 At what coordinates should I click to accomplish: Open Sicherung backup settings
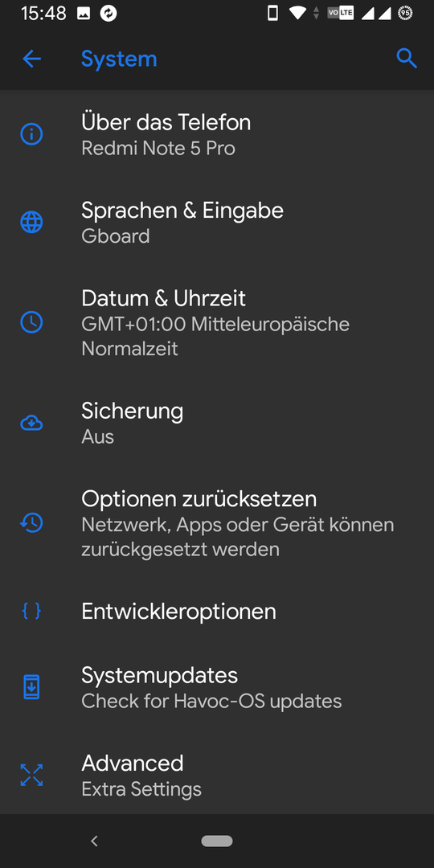[x=217, y=424]
